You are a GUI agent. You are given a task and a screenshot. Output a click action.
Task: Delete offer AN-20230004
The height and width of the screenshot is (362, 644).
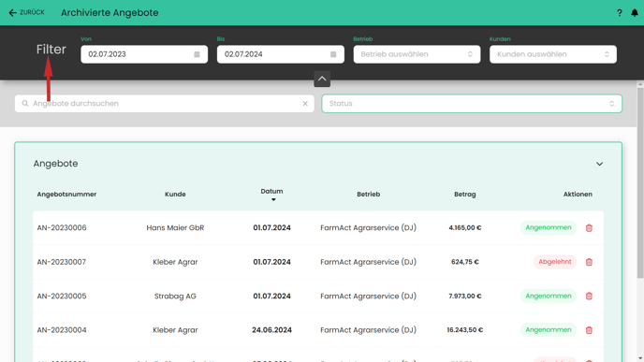589,330
